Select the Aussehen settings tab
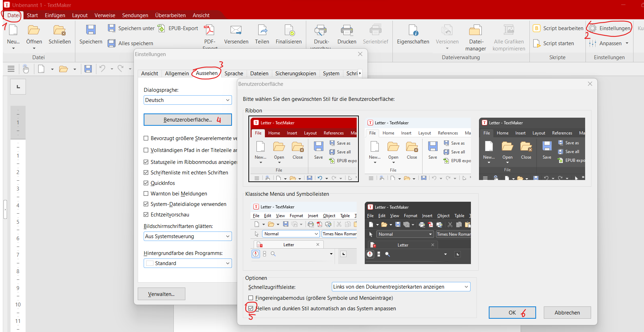This screenshot has width=644, height=332. coord(207,73)
